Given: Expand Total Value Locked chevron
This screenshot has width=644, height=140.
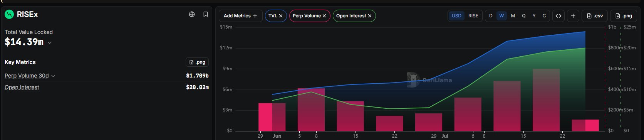Looking at the screenshot, I should (x=50, y=43).
